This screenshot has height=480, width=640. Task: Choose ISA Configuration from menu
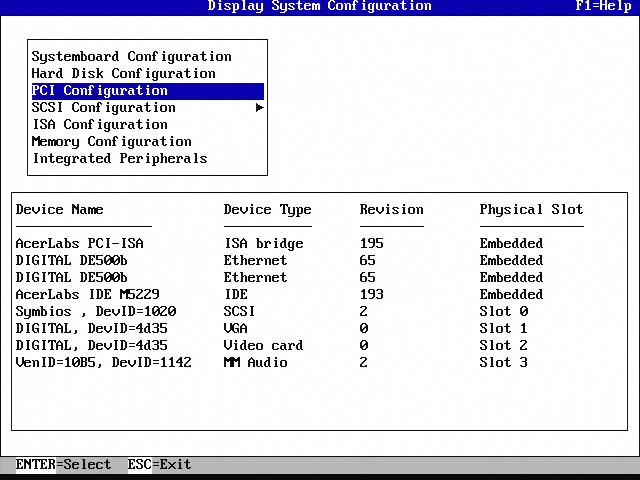click(x=100, y=125)
